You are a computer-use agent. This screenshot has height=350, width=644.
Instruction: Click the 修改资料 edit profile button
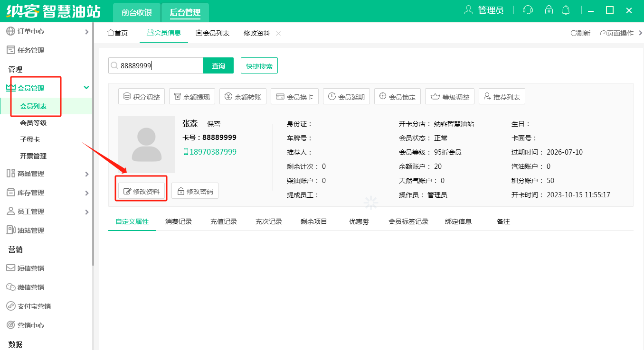142,192
